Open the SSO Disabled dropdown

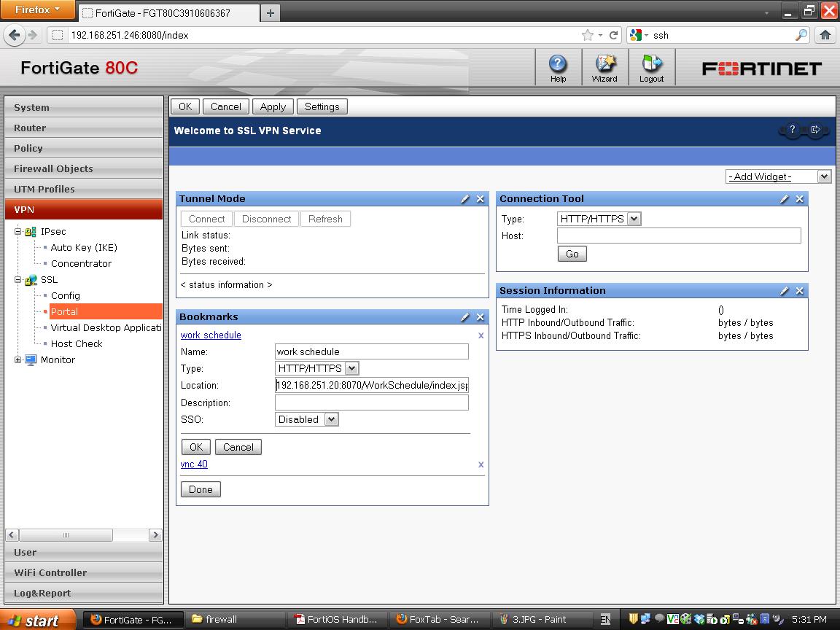pos(306,419)
